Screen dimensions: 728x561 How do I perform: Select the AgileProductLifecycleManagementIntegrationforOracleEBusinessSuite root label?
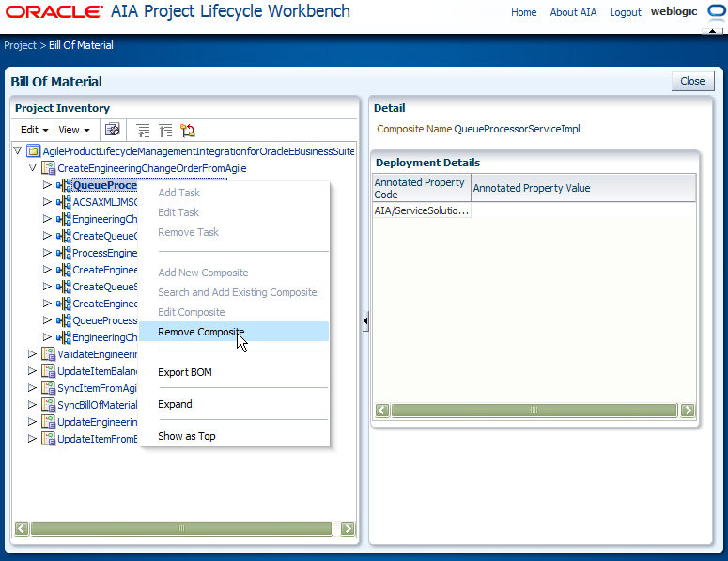[x=199, y=151]
